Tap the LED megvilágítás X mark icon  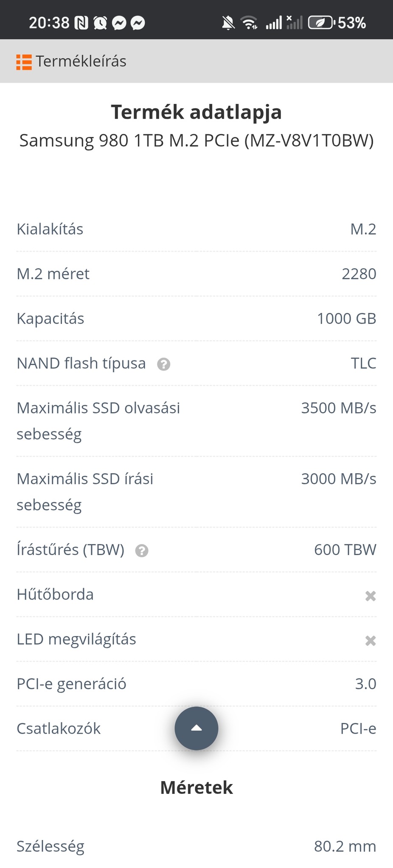(371, 640)
